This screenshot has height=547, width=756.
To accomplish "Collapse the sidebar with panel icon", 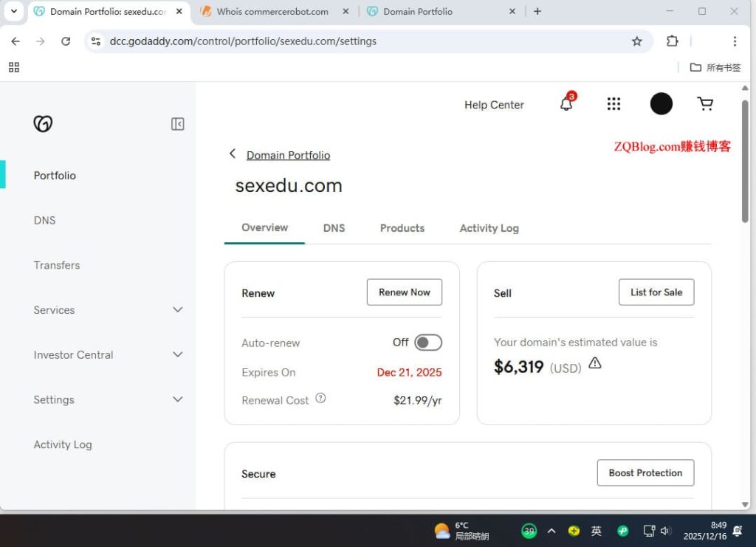I will [x=177, y=124].
